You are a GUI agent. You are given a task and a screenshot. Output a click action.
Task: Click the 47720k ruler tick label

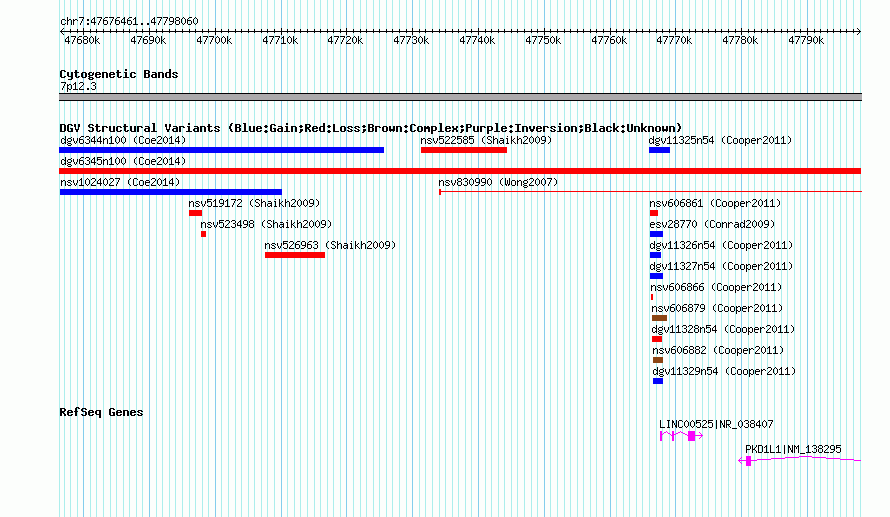[345, 40]
